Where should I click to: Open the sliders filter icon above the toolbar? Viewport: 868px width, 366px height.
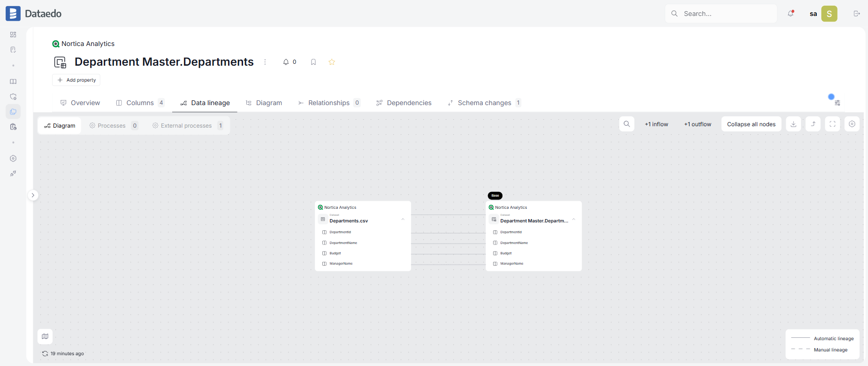point(838,103)
